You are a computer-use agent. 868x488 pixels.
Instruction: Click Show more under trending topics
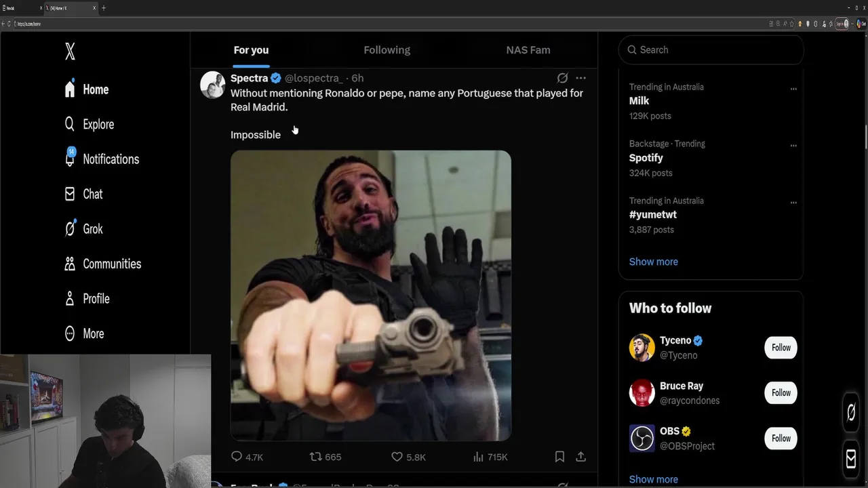(653, 262)
